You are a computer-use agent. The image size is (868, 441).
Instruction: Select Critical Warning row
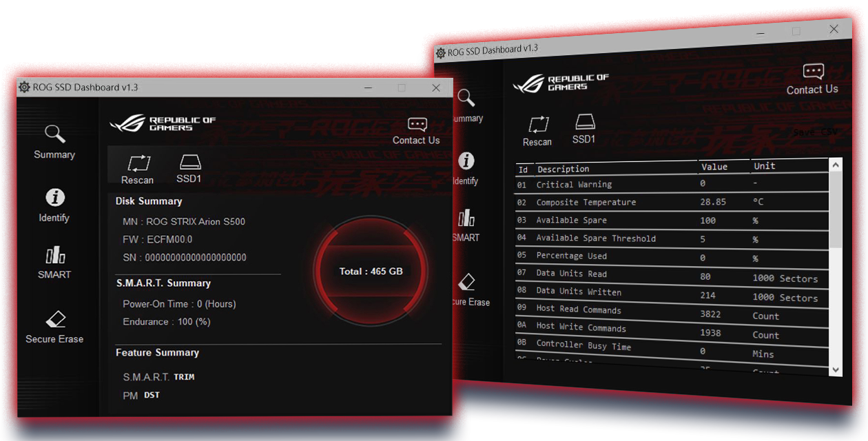[x=672, y=184]
